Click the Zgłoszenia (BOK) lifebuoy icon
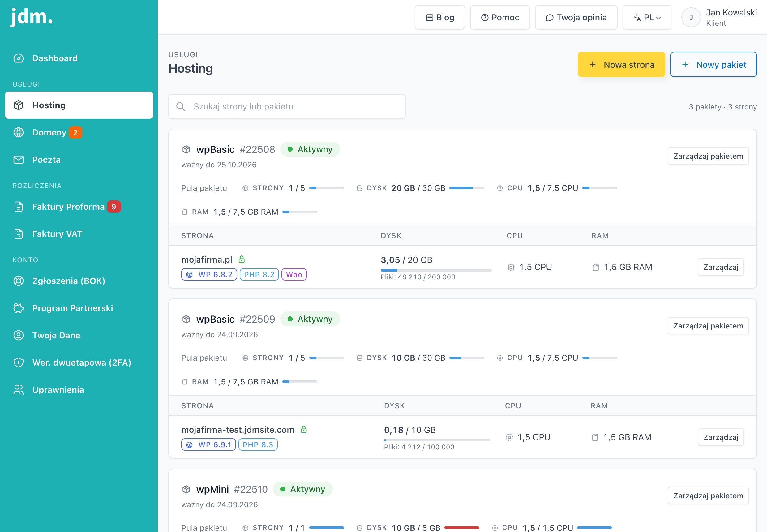The height and width of the screenshot is (532, 767). coord(19,281)
